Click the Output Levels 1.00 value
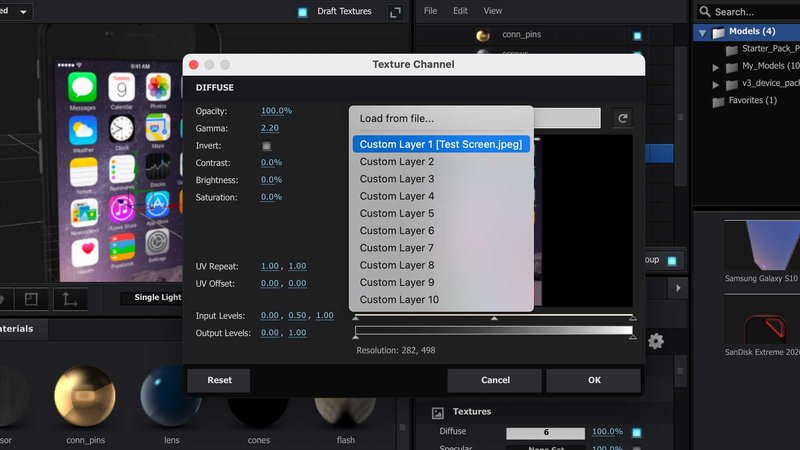The image size is (800, 450). (x=297, y=333)
